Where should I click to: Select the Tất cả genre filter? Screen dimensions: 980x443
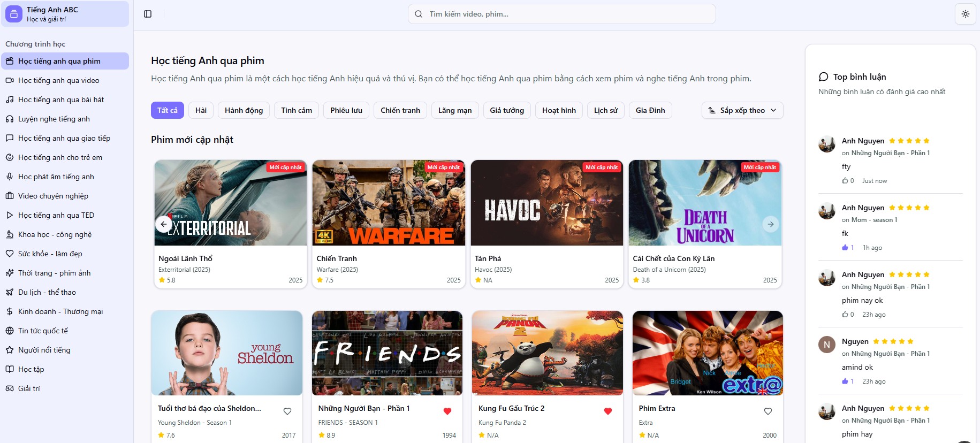(168, 110)
